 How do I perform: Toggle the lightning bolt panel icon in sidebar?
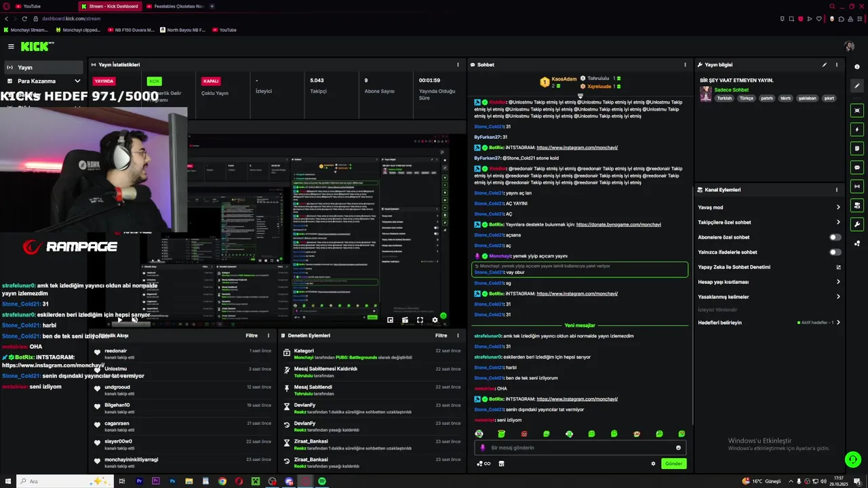click(857, 129)
